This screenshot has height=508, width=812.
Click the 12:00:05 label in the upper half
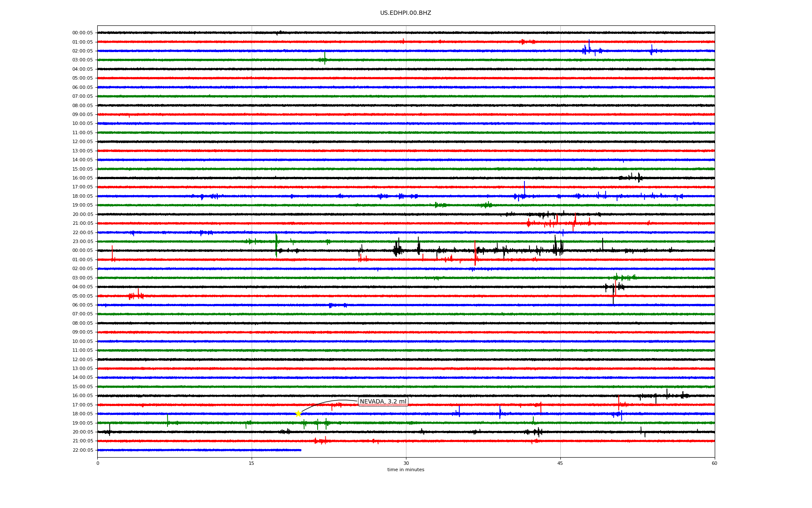click(82, 142)
